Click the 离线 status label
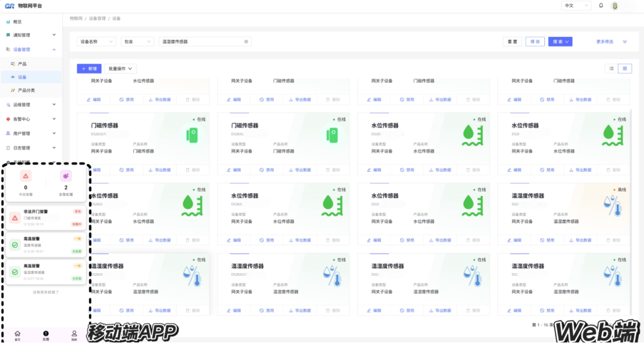 tap(622, 190)
